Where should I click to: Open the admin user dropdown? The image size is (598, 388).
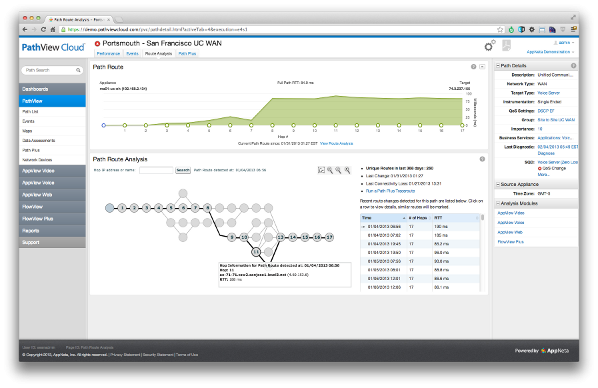click(x=564, y=42)
